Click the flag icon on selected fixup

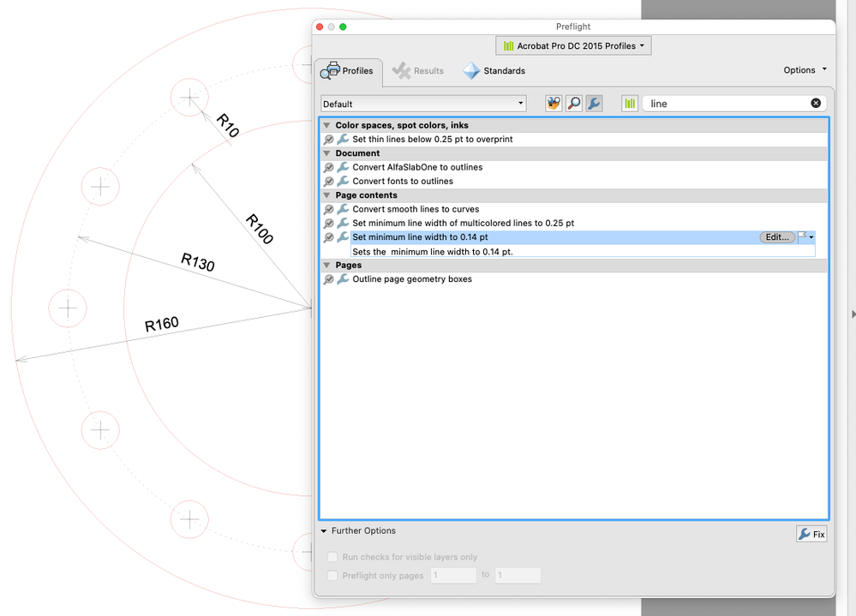tap(803, 236)
